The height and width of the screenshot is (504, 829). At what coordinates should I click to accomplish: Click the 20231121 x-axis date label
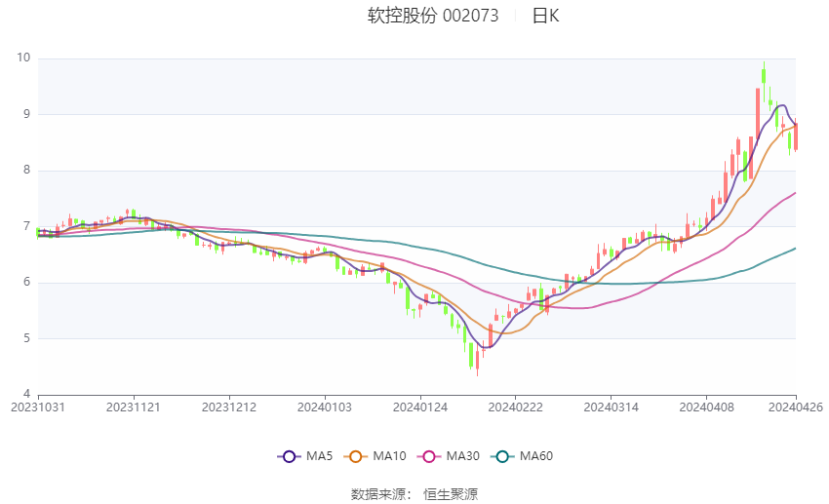pyautogui.click(x=134, y=407)
